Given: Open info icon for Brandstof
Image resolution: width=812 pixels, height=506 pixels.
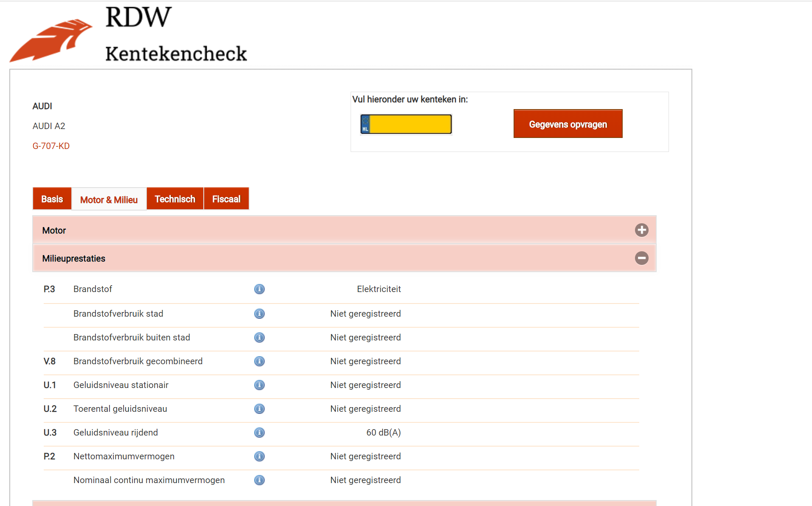Looking at the screenshot, I should point(259,289).
